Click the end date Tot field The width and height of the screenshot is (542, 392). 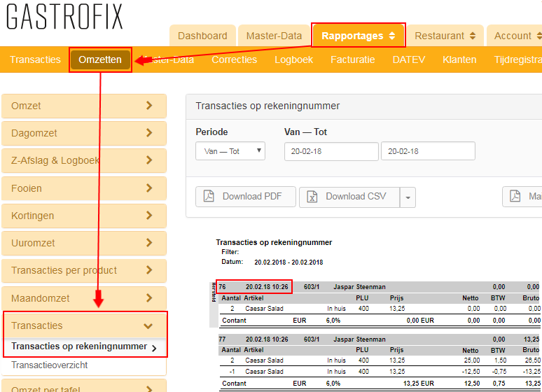[x=427, y=151]
